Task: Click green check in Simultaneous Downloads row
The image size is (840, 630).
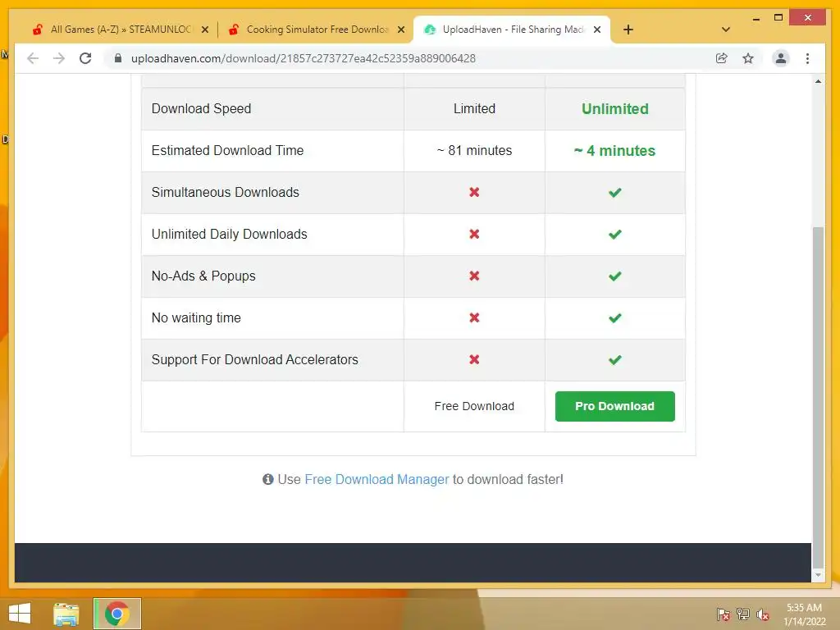Action: click(x=615, y=192)
